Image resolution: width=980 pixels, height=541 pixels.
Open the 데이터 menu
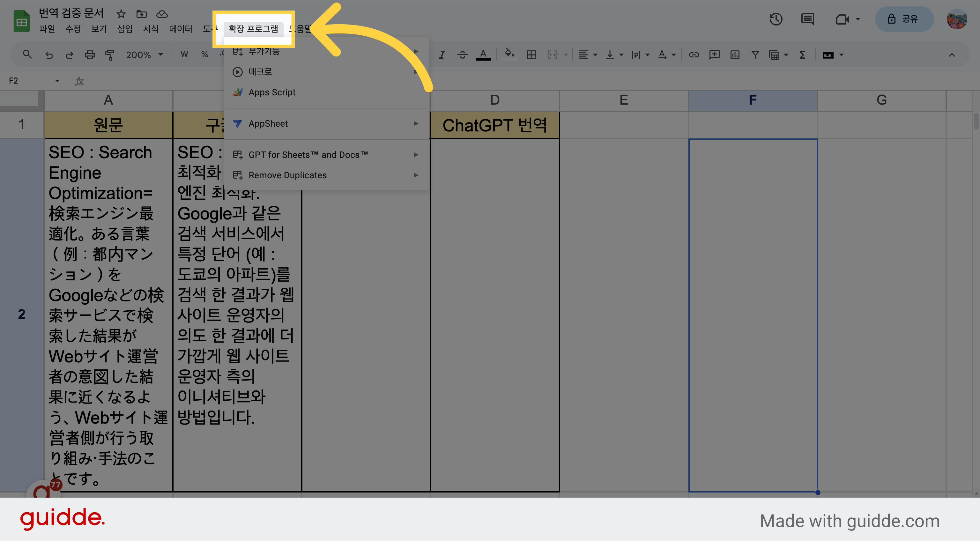tap(181, 29)
